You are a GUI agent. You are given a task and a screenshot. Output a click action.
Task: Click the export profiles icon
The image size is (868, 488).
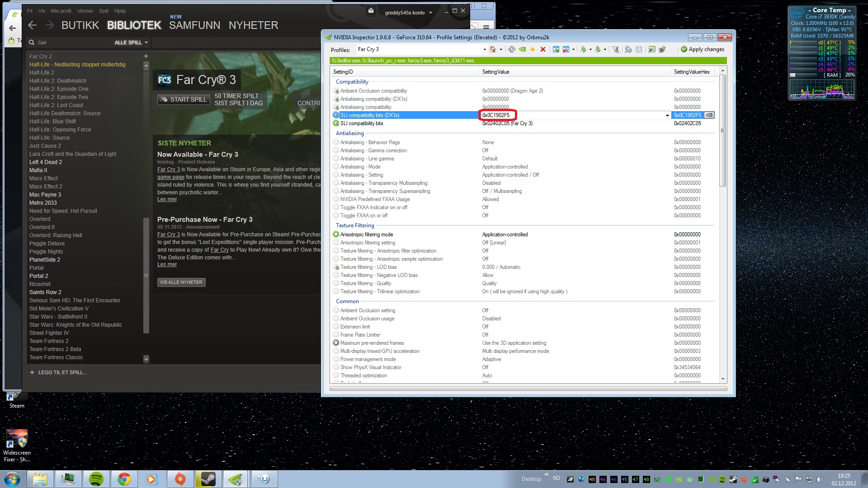click(x=583, y=49)
